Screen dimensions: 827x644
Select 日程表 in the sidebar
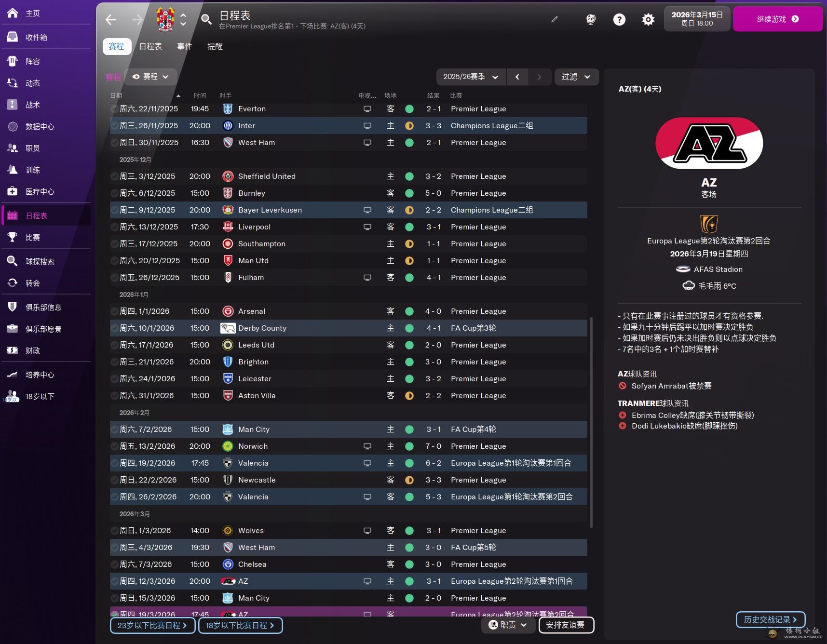(46, 215)
